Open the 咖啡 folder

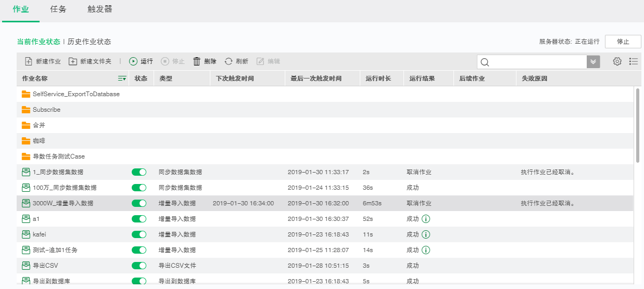pyautogui.click(x=39, y=141)
